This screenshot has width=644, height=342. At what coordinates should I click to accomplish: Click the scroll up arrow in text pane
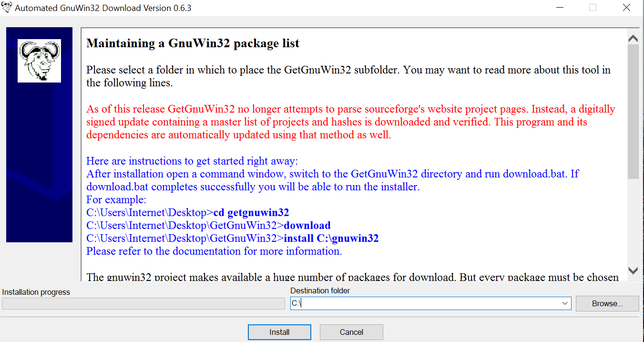pos(633,38)
